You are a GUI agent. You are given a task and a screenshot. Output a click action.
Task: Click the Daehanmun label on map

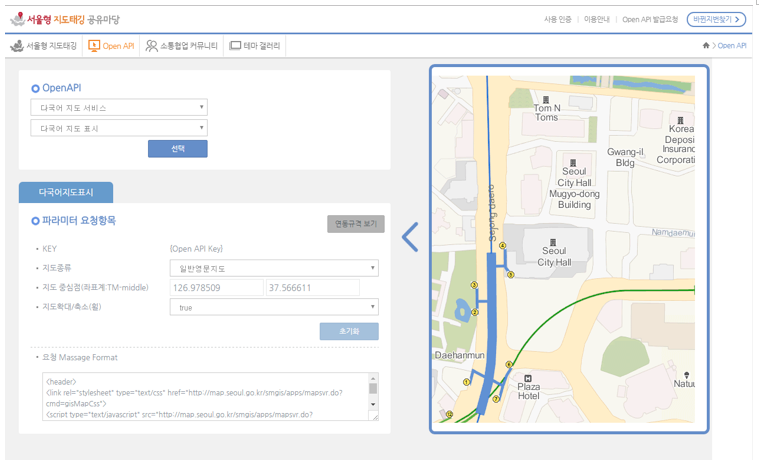(459, 355)
